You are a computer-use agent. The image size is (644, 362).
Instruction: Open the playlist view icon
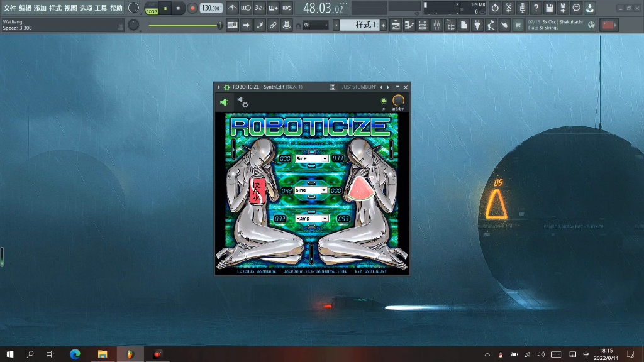point(396,25)
